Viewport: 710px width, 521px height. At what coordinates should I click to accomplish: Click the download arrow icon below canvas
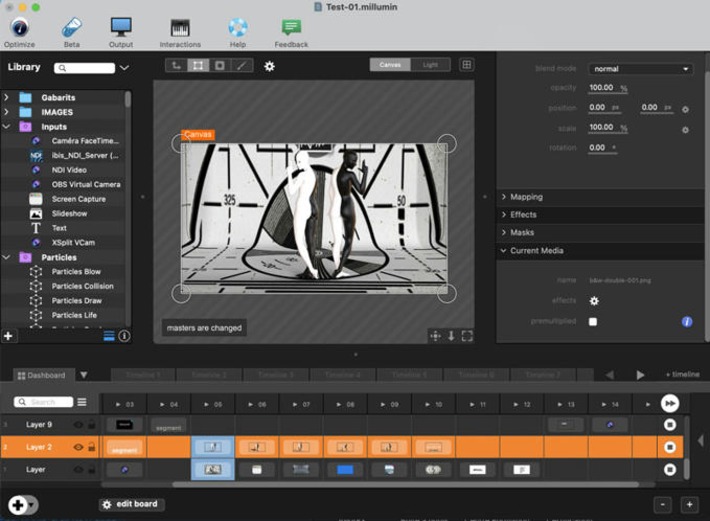click(451, 336)
